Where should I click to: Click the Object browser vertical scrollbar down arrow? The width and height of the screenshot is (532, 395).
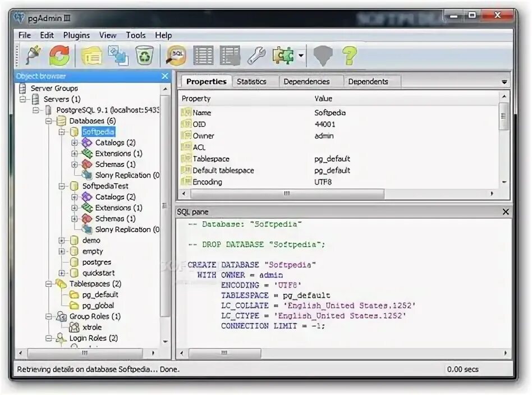(165, 341)
